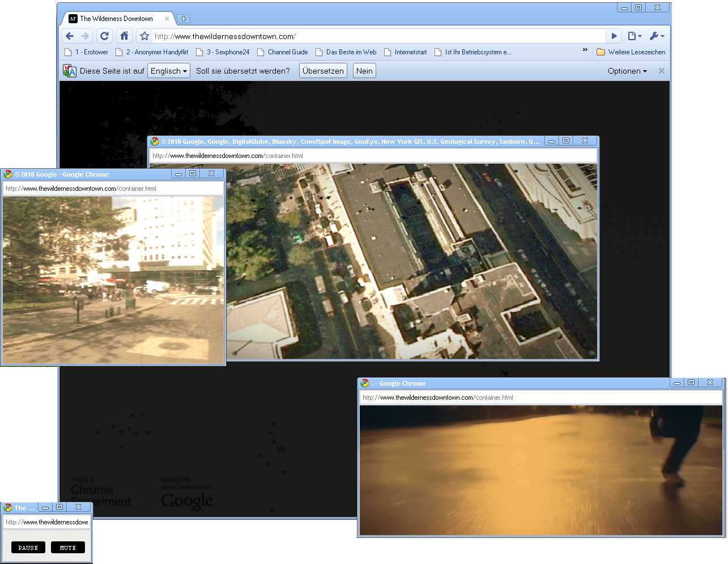Image resolution: width=728 pixels, height=564 pixels.
Task: Click the address bar in the aerial map window
Action: pos(373,156)
